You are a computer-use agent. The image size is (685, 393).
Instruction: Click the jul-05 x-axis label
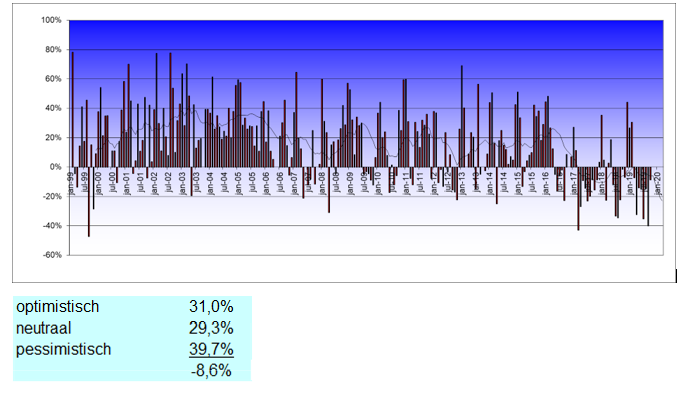click(x=253, y=183)
